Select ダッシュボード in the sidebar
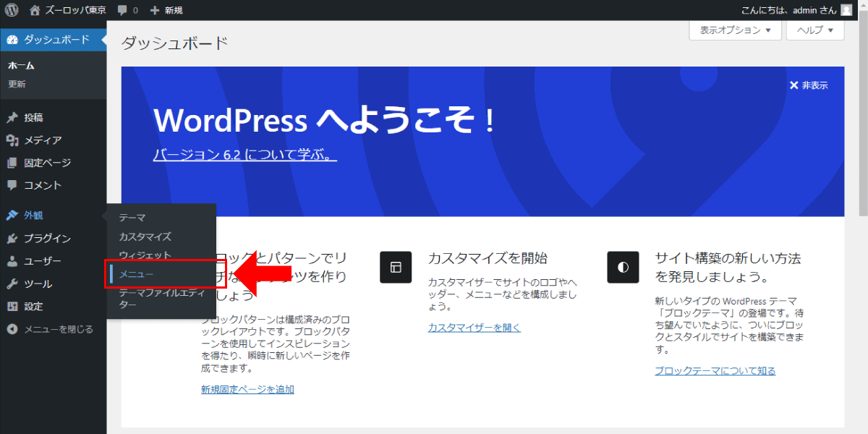This screenshot has width=868, height=434. pyautogui.click(x=53, y=39)
